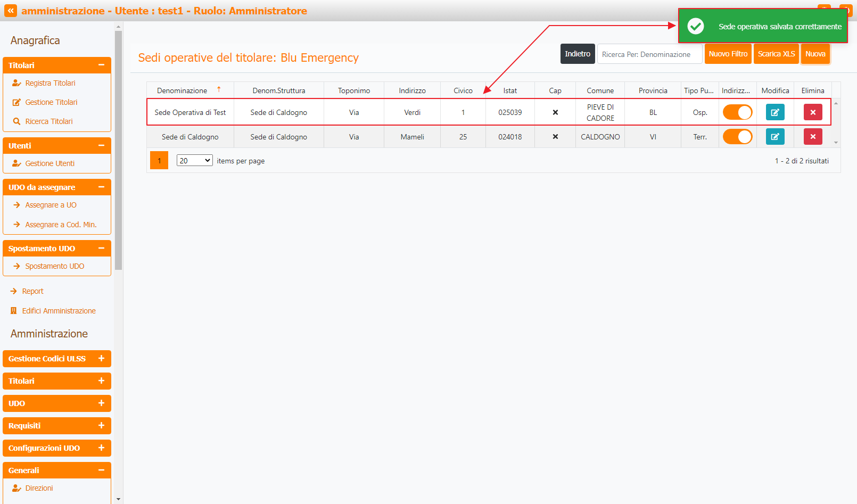
Task: Collapse the UDO da assegnare section
Action: pos(101,187)
